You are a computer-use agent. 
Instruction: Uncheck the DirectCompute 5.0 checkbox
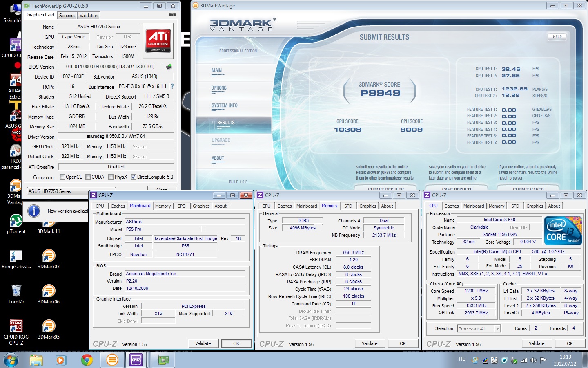click(133, 177)
